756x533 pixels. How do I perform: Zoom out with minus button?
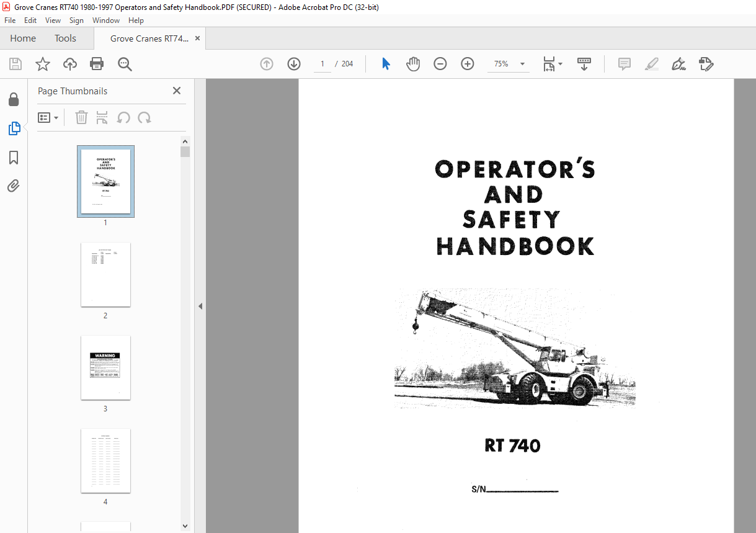440,64
